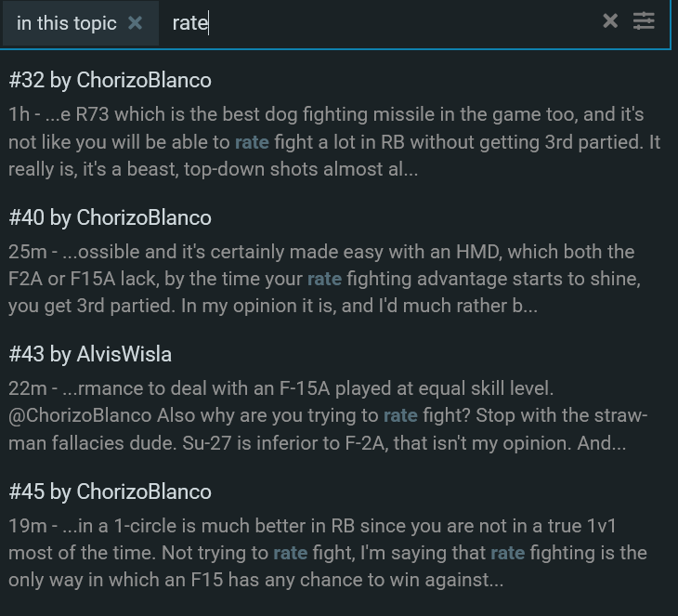Click the "1h" timestamp on result #32
The image size is (678, 616).
point(19,115)
